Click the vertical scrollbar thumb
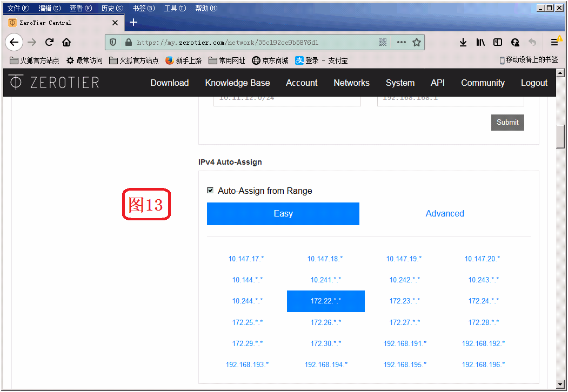The width and height of the screenshot is (568, 392). coord(560,137)
